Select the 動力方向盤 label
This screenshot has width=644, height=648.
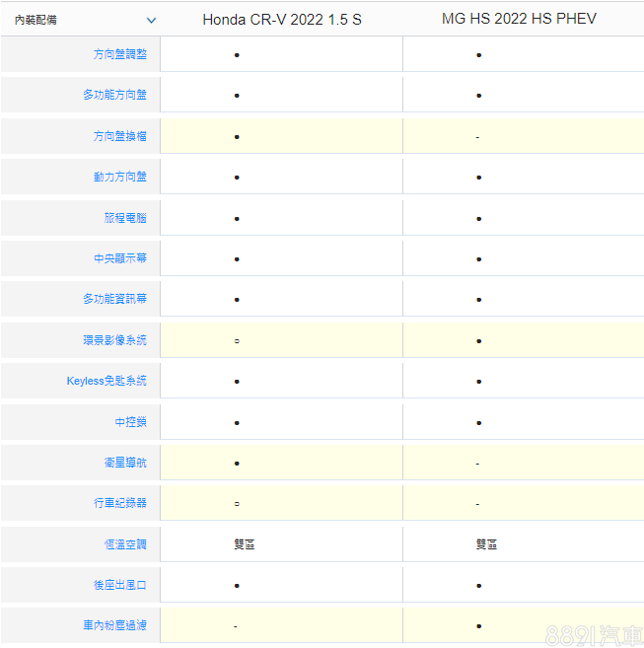[119, 178]
